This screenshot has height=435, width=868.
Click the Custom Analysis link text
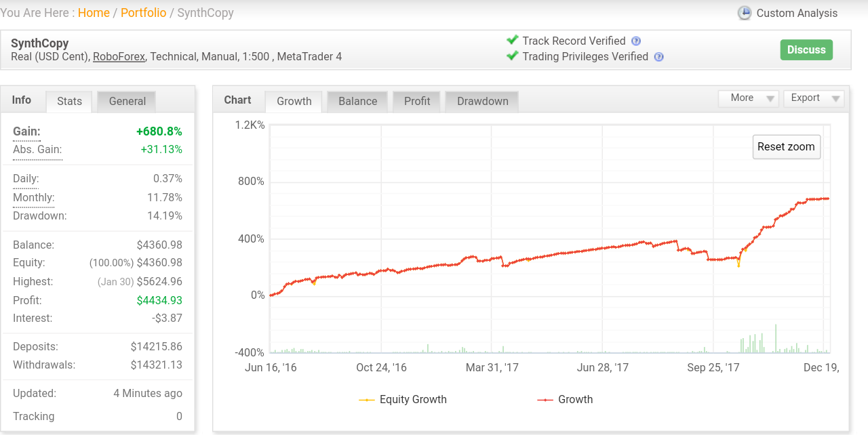(797, 13)
